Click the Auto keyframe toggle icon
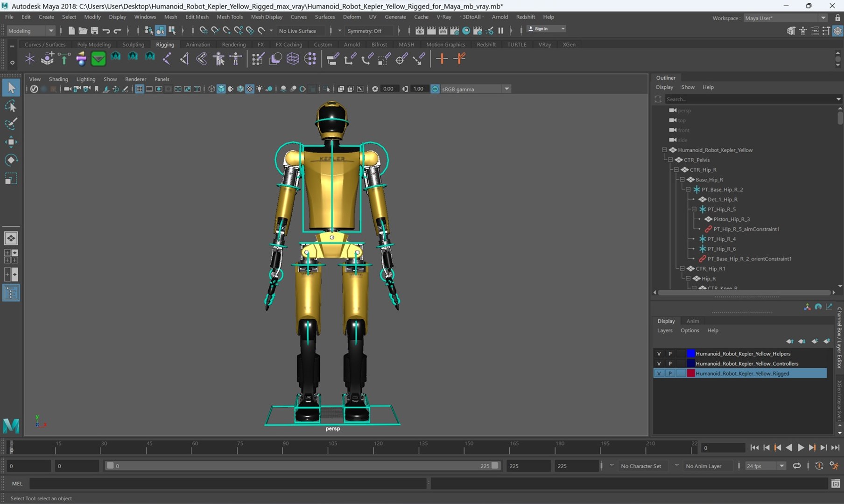 coord(819,466)
